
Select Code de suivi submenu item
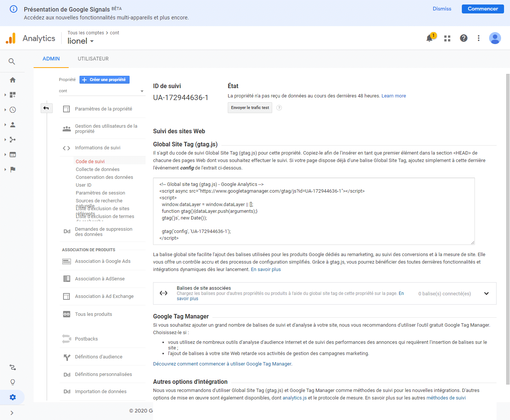90,161
